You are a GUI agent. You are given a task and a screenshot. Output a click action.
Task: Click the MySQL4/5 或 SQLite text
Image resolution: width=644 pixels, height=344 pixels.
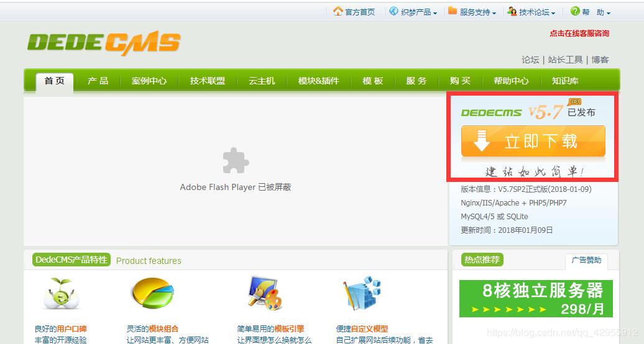pyautogui.click(x=495, y=216)
